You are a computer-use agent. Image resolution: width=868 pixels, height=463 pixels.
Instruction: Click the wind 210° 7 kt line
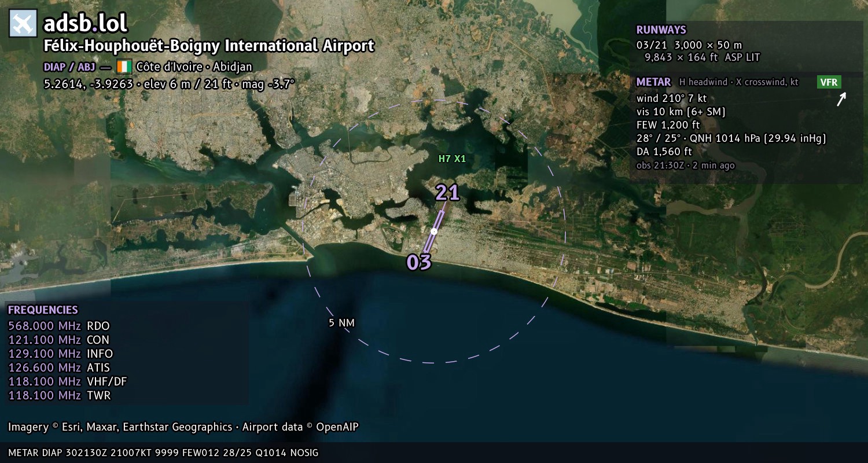point(672,98)
